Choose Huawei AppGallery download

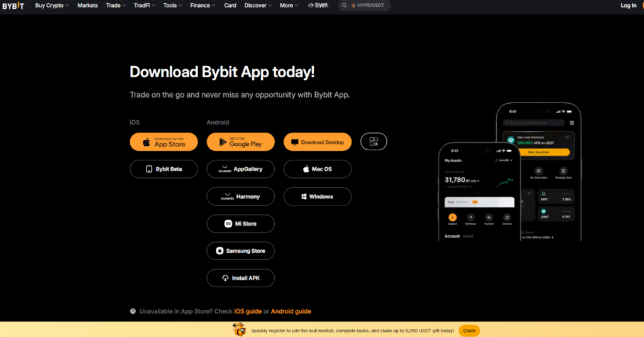[x=240, y=169]
